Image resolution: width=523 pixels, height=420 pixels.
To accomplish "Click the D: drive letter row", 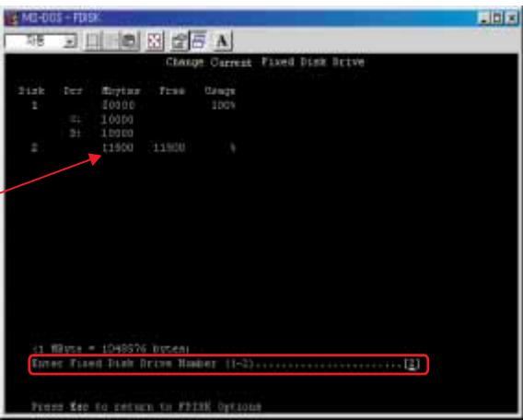I will coord(75,134).
